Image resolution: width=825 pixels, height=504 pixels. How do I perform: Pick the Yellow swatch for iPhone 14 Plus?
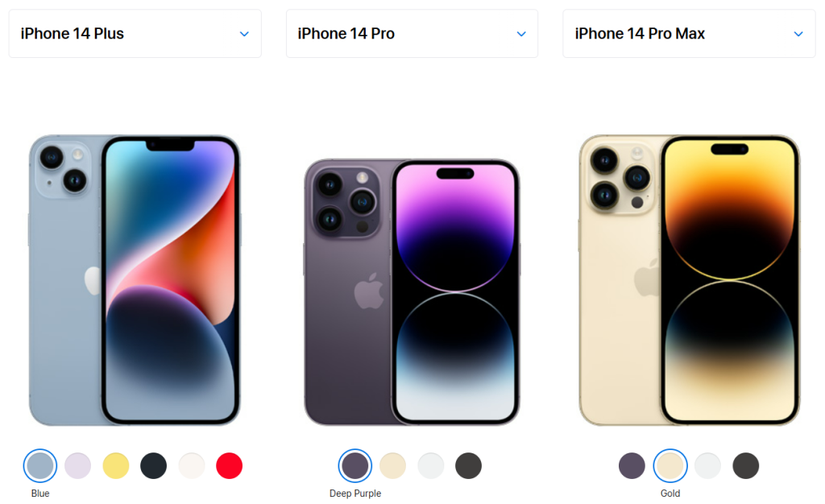(x=116, y=465)
